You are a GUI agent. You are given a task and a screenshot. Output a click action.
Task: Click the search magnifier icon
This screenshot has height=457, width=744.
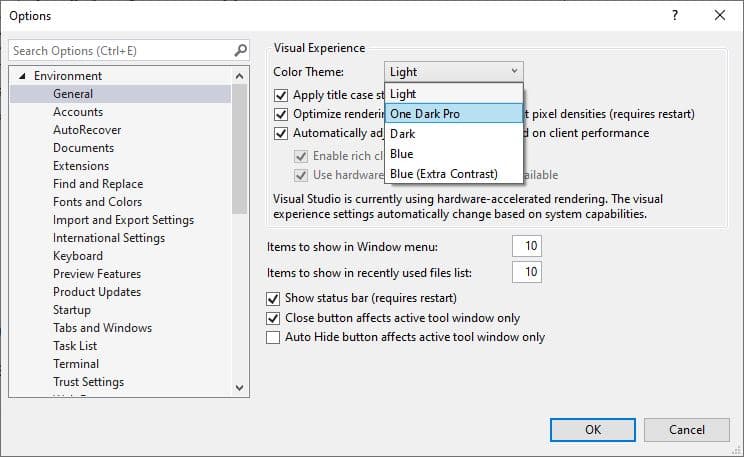click(241, 50)
